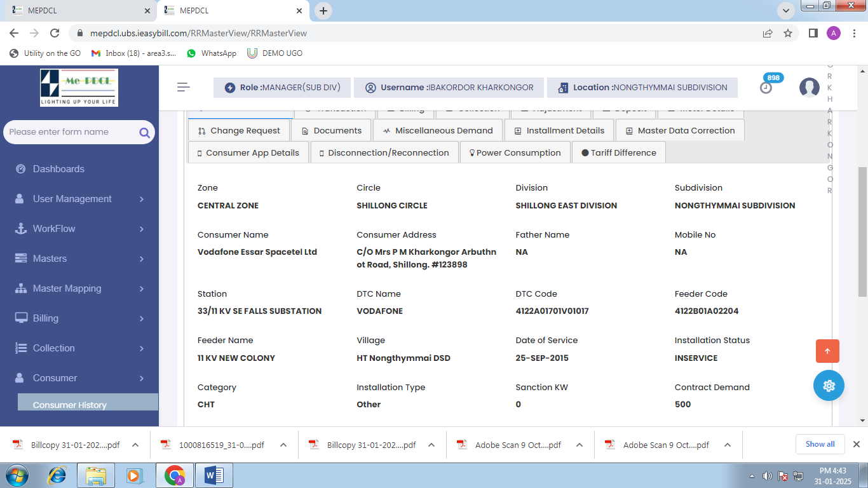Select feeder code 4122B01A02204 text
This screenshot has width=868, height=488.
pos(707,311)
